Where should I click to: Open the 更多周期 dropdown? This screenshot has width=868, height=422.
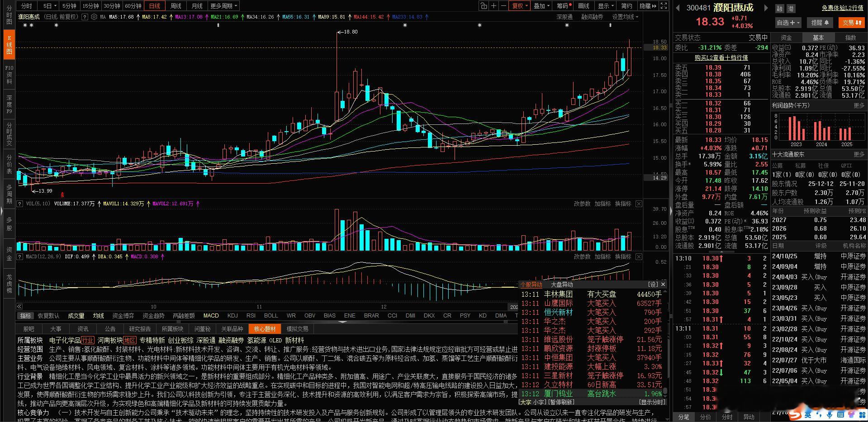pos(223,6)
